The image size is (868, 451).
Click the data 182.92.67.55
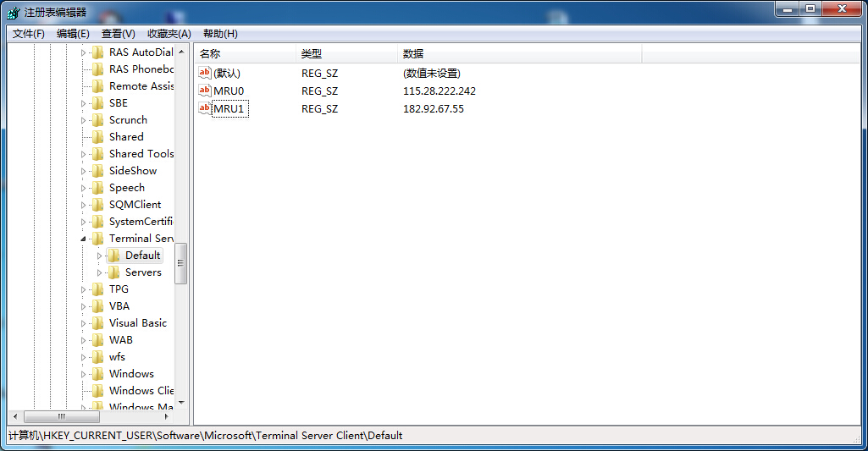point(434,108)
